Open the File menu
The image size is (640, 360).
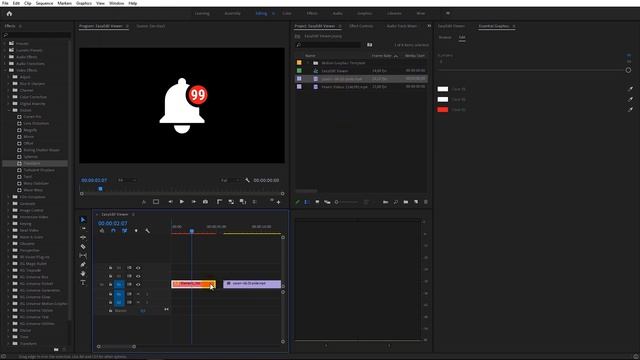(x=5, y=3)
